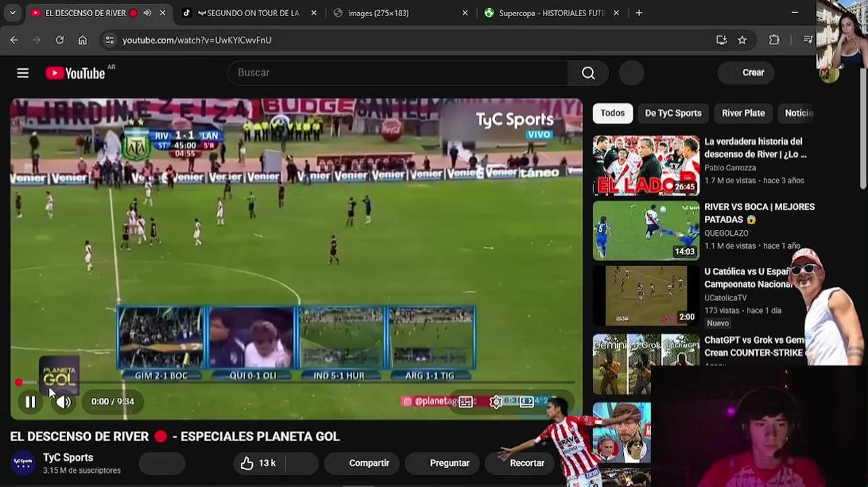868x487 pixels.
Task: Click the Preguntar button
Action: [443, 463]
